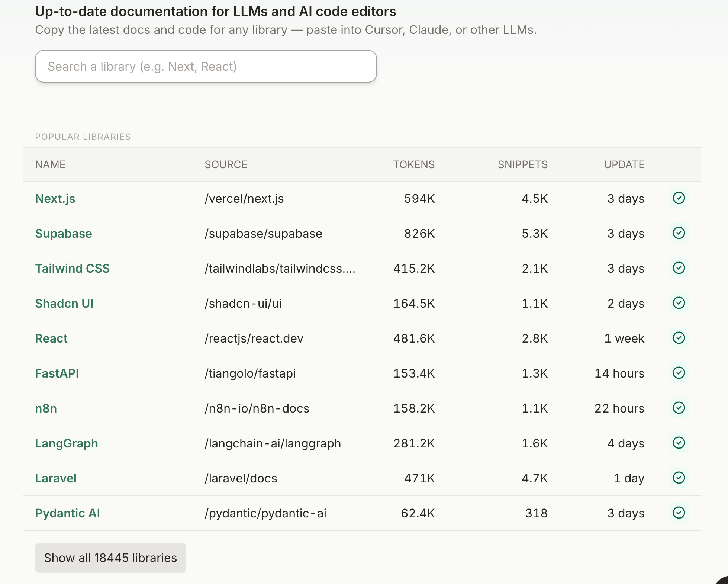Viewport: 728px width, 584px height.
Task: Click the check status icon for Tailwind CSS
Action: coord(679,268)
